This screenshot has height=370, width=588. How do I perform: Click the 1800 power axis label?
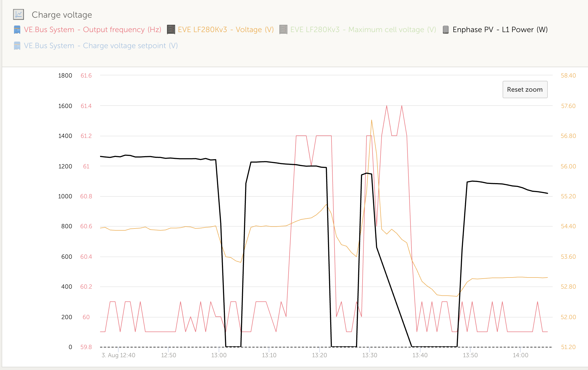[65, 76]
